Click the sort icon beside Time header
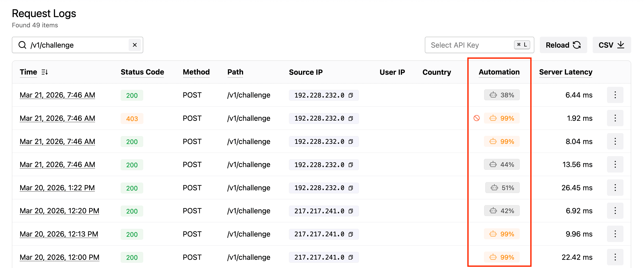Screen dimensions: 644x268 [x=44, y=72]
